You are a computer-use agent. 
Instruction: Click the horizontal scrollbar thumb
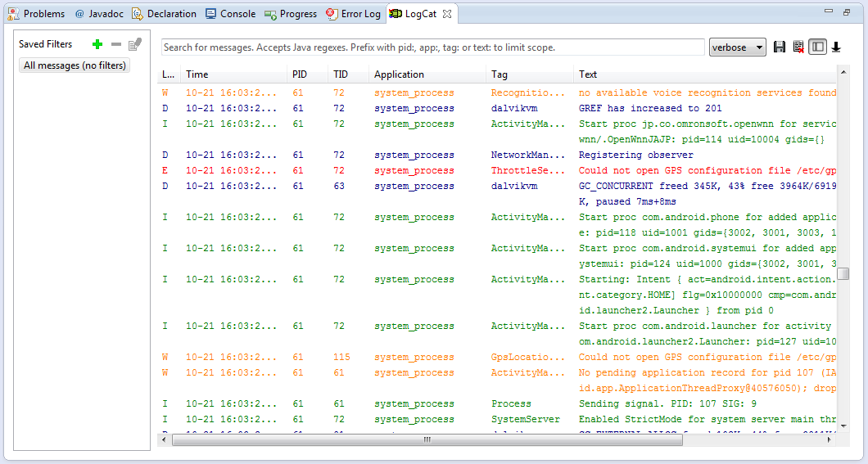[x=426, y=439]
